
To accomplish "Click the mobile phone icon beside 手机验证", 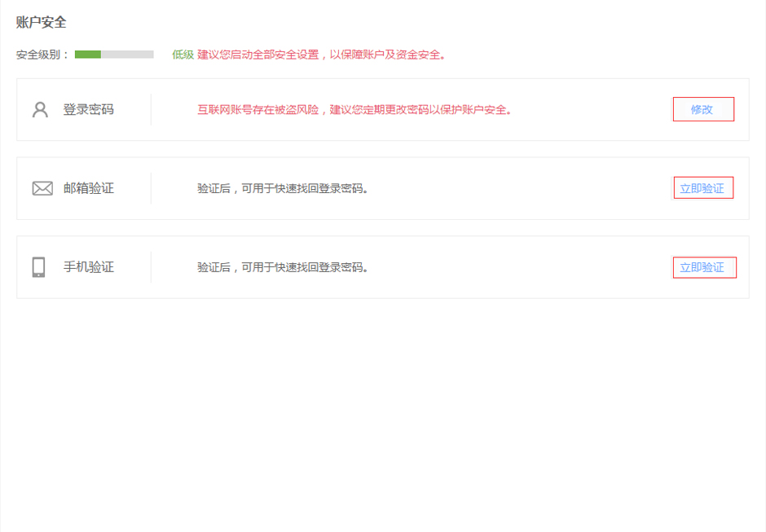I will (38, 267).
